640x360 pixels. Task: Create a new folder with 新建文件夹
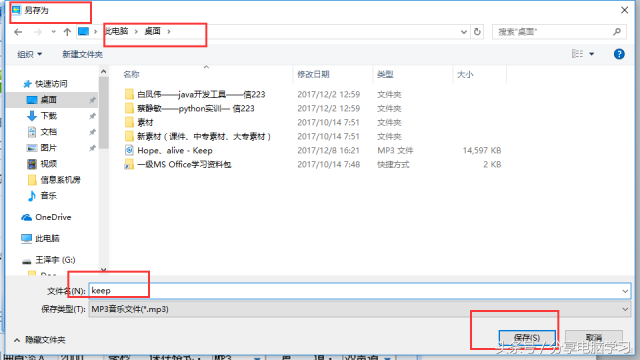point(82,54)
